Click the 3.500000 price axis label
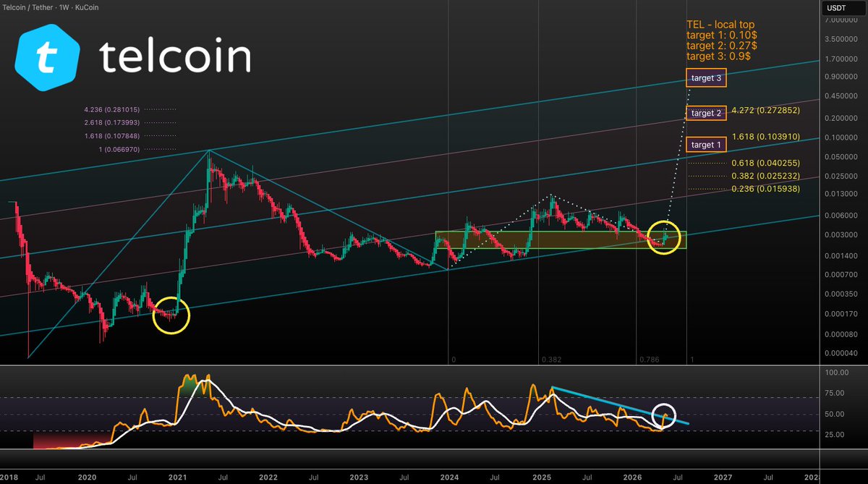 tap(840, 39)
